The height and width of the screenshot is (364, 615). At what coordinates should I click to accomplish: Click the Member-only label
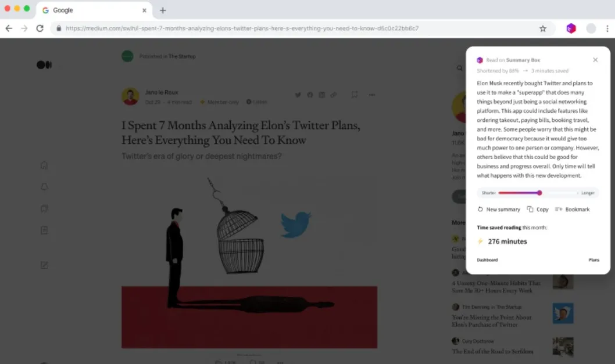pos(223,102)
